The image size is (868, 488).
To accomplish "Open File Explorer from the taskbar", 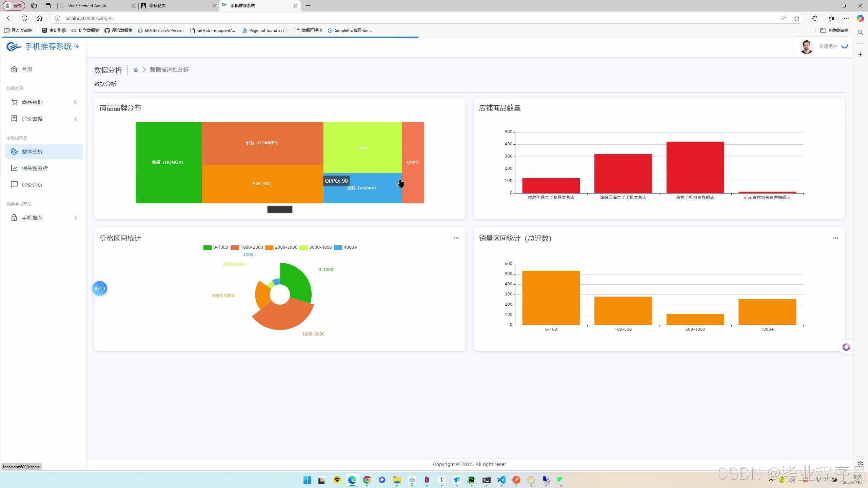I will tap(397, 480).
